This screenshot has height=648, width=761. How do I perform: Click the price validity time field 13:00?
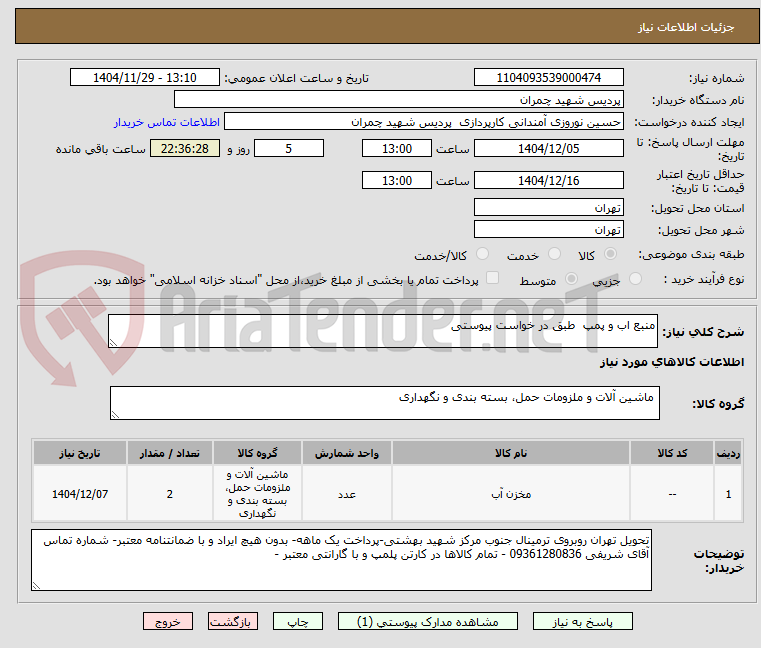tap(397, 180)
